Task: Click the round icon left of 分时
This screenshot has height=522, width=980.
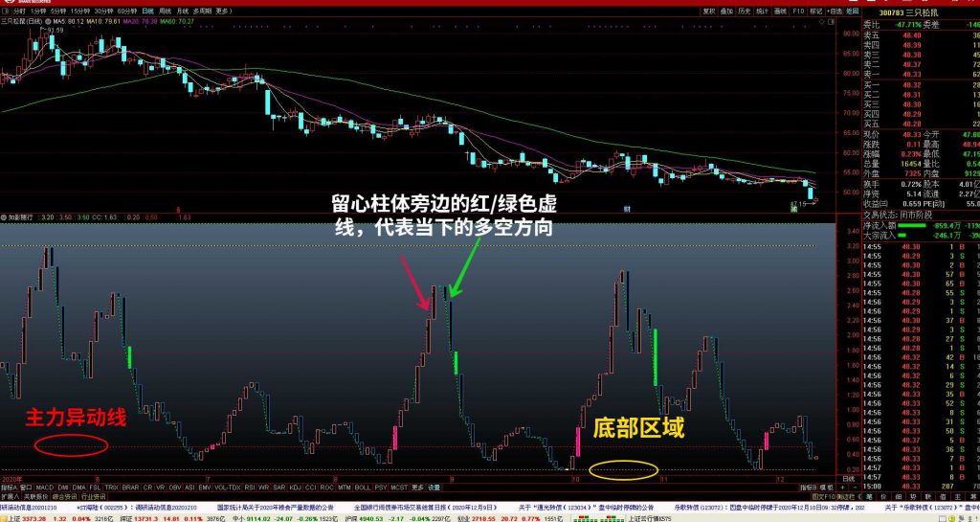Action: pos(7,11)
